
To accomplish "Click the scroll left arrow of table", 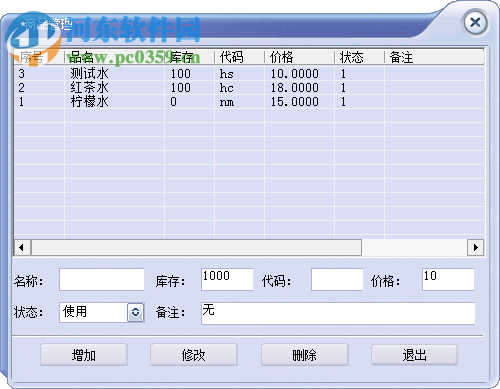I will pos(22,247).
